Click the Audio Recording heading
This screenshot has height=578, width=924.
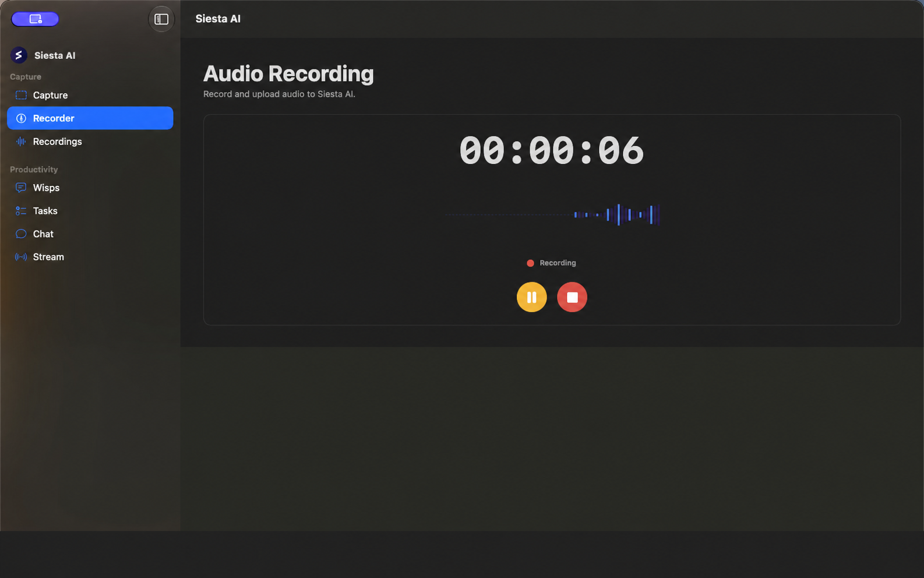point(288,74)
